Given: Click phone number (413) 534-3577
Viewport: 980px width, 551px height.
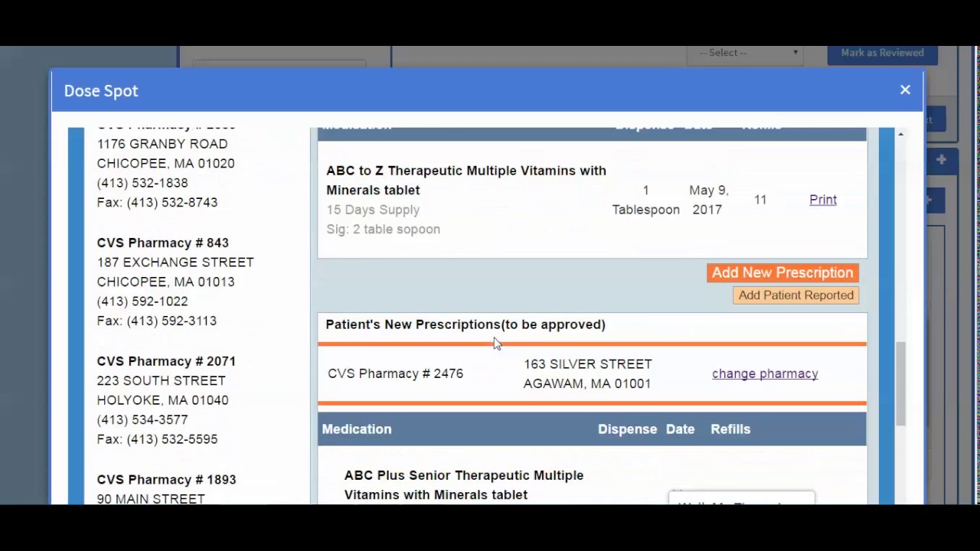Looking at the screenshot, I should point(142,420).
